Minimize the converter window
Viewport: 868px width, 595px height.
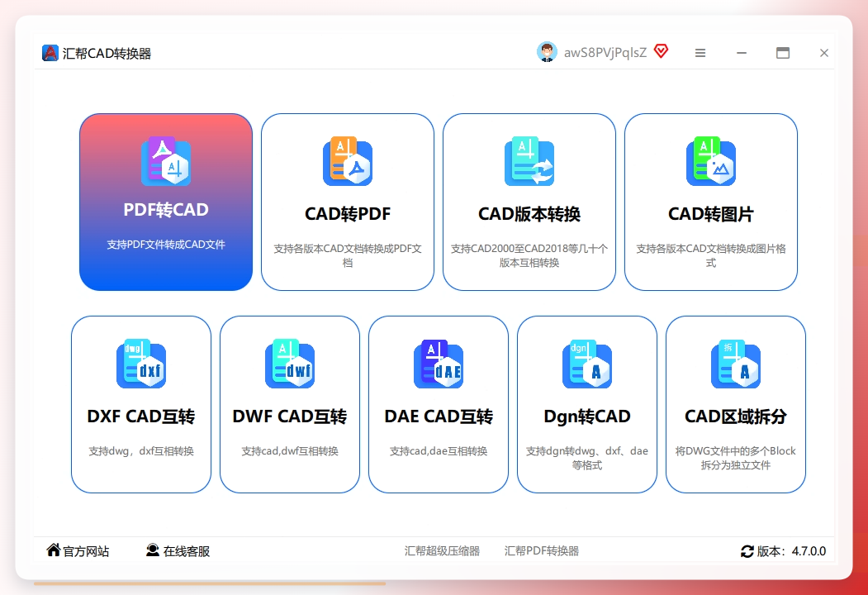pyautogui.click(x=742, y=53)
